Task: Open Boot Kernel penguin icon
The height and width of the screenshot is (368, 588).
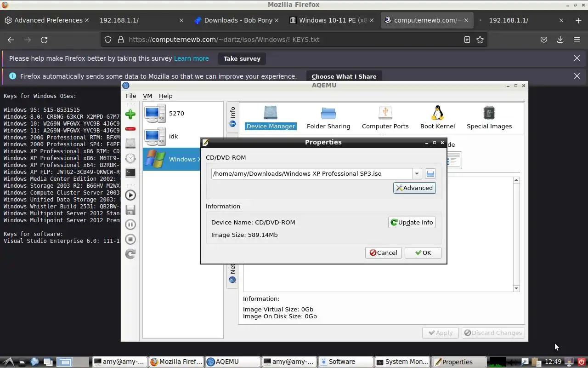Action: click(437, 118)
